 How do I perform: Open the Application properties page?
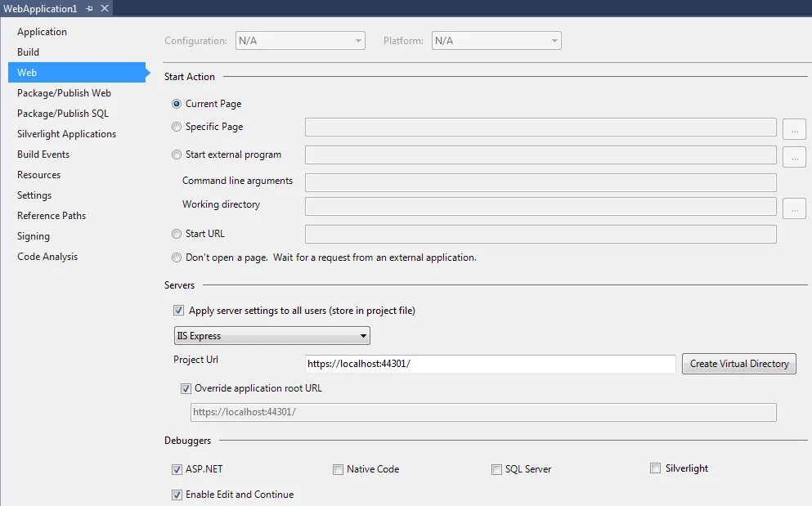coord(42,32)
